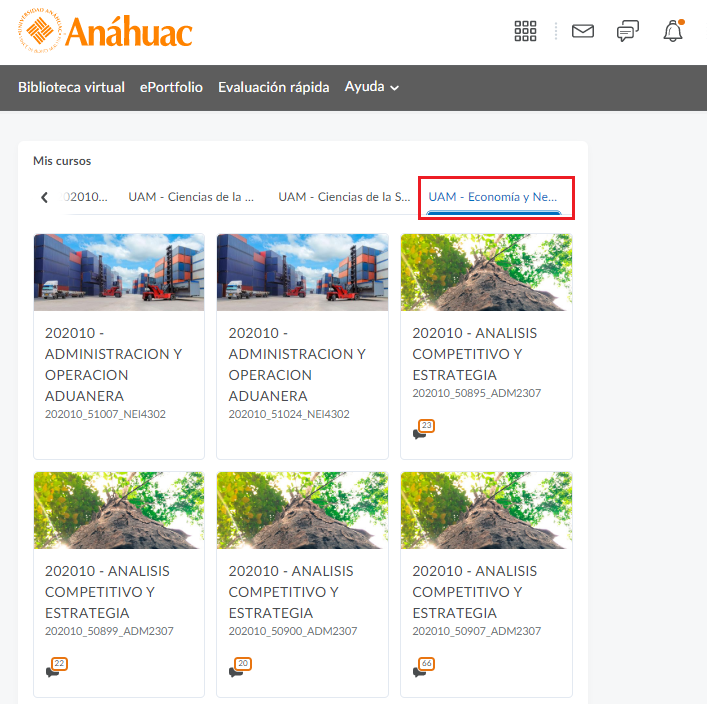The height and width of the screenshot is (704, 707).
Task: Open the notifications bell icon
Action: [x=673, y=31]
